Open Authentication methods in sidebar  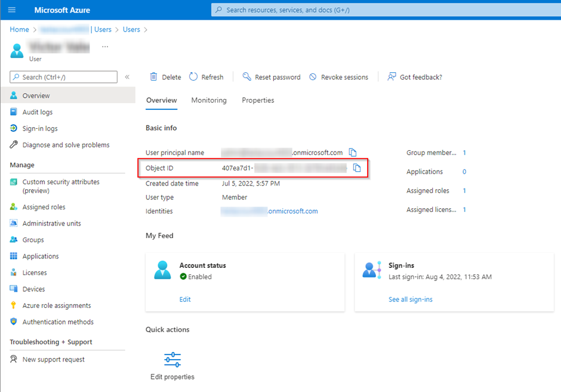click(58, 322)
